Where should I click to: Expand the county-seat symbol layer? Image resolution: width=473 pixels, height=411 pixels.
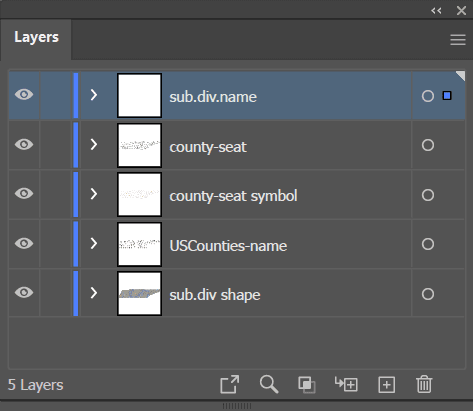[94, 194]
